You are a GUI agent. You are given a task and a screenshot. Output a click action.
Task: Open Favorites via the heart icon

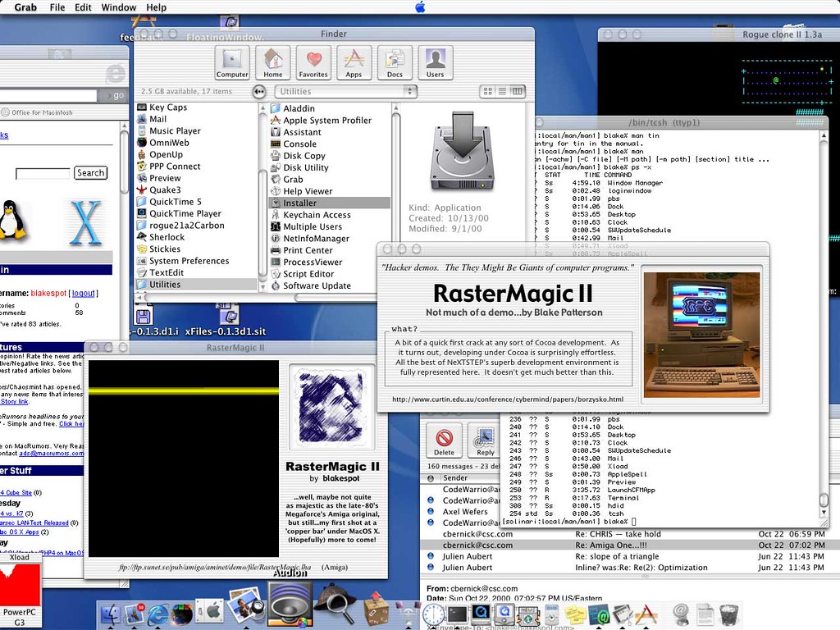click(x=313, y=62)
